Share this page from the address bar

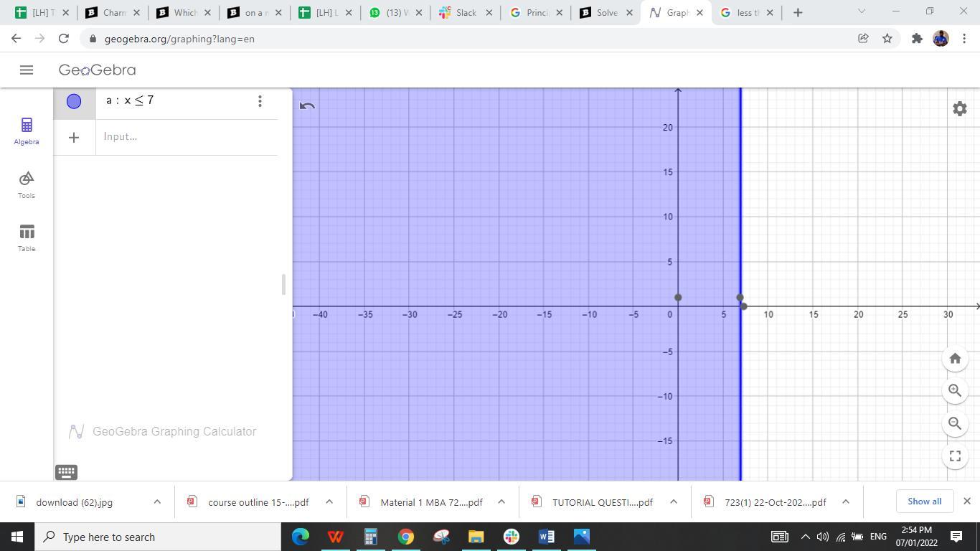pos(863,39)
